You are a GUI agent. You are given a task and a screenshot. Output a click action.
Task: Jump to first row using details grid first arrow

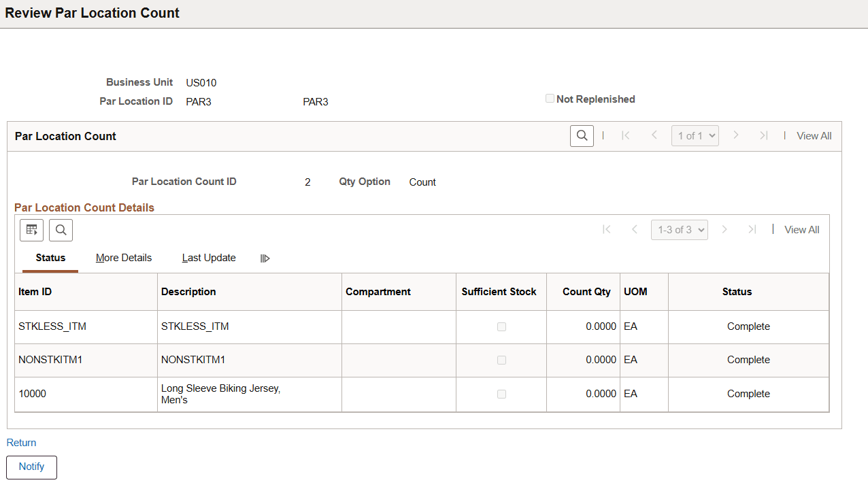[606, 229]
